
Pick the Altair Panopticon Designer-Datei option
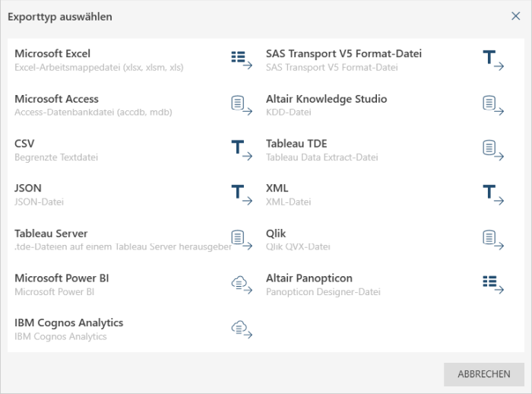tap(322, 292)
